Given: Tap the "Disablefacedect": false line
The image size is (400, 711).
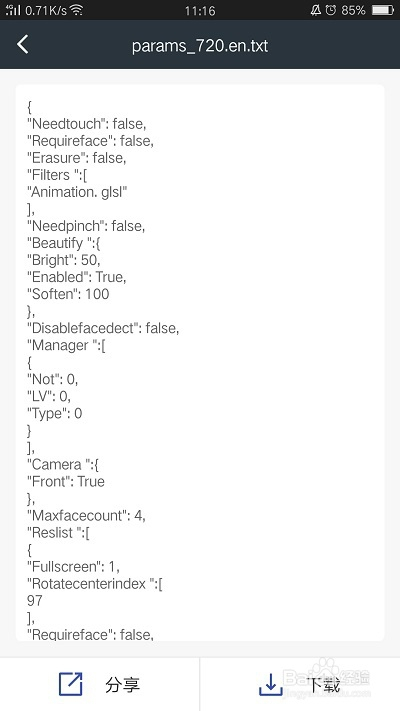Looking at the screenshot, I should click(x=103, y=328).
